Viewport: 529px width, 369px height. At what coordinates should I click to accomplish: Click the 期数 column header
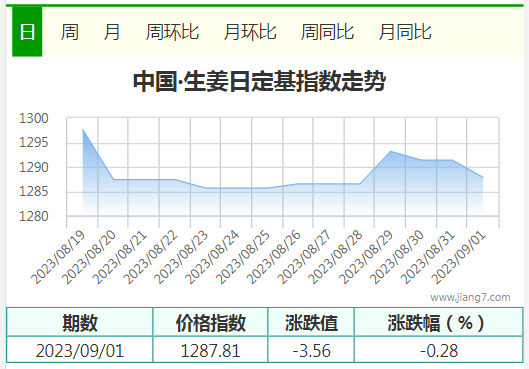tap(80, 322)
